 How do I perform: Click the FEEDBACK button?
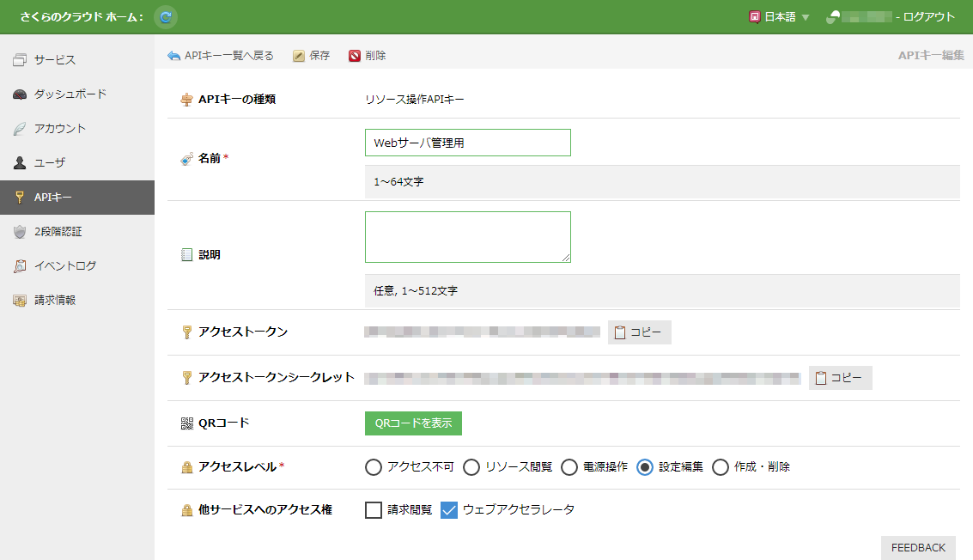pyautogui.click(x=918, y=548)
